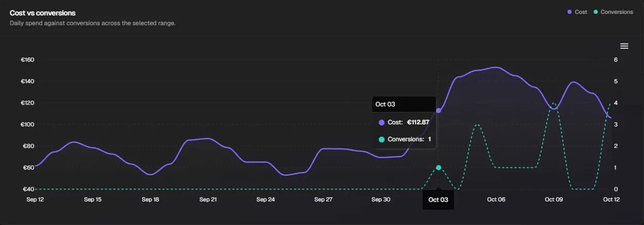Click the €100 y-axis label

point(27,124)
